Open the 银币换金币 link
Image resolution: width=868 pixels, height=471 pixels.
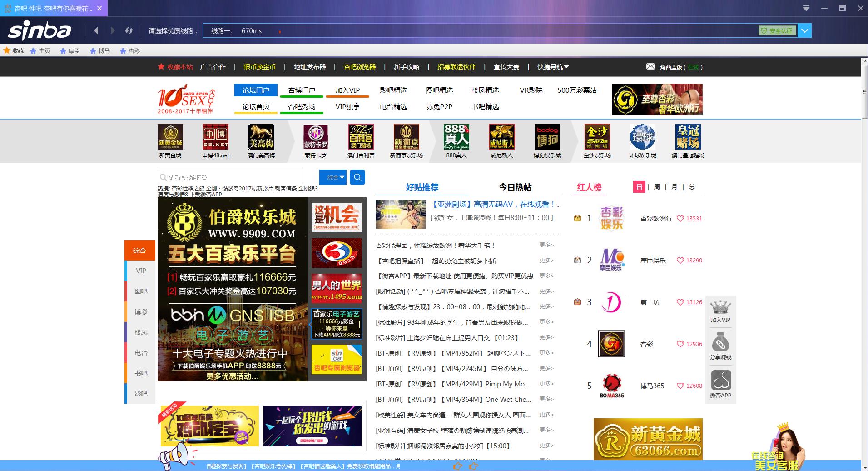[x=259, y=67]
